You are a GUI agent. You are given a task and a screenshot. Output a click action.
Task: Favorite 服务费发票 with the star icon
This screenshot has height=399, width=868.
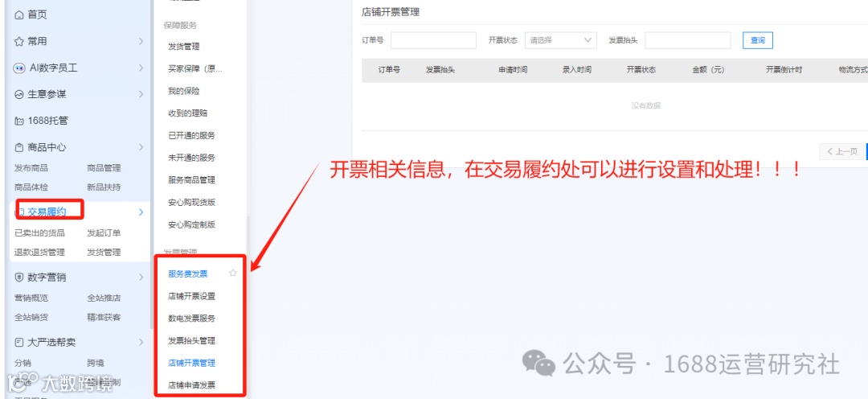(x=233, y=274)
